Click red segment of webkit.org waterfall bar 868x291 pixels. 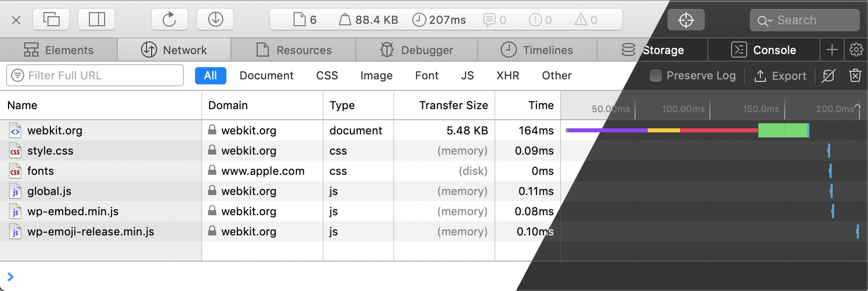(719, 130)
